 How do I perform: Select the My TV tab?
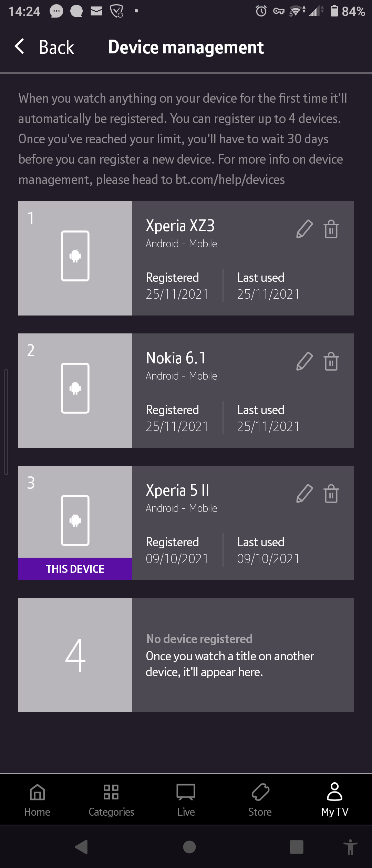pos(334,800)
